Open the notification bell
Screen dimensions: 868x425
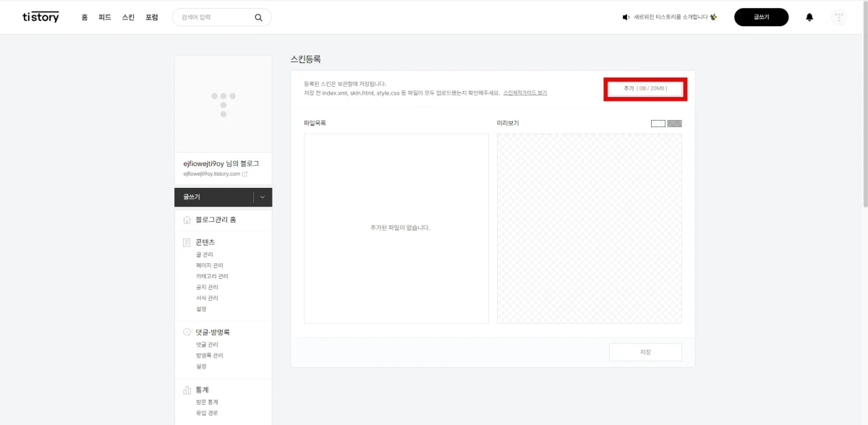click(x=810, y=17)
